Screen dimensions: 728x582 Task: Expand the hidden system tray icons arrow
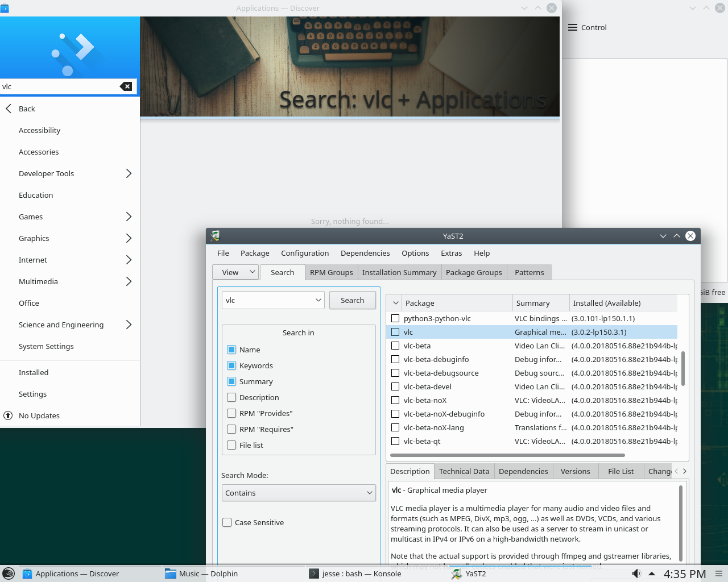coord(652,573)
